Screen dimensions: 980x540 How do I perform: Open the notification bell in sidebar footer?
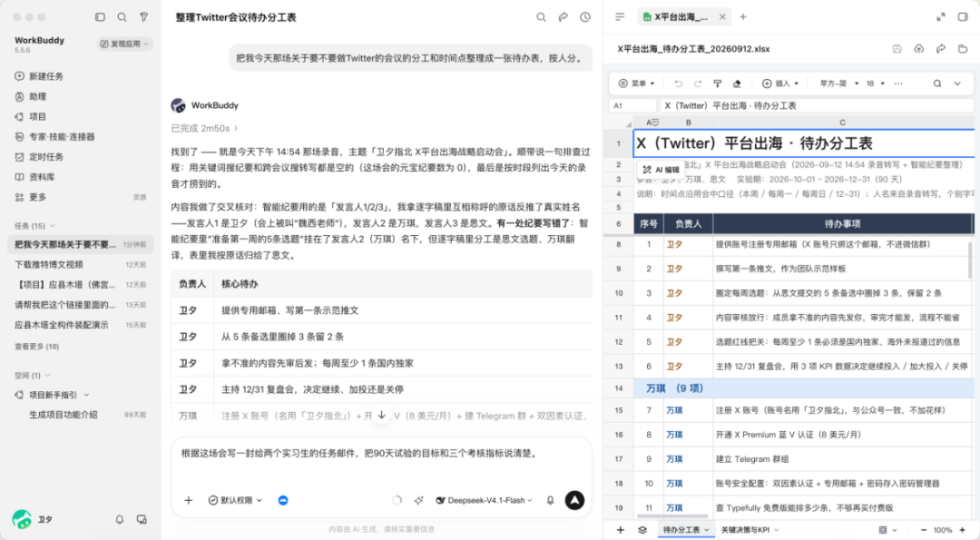pos(120,519)
